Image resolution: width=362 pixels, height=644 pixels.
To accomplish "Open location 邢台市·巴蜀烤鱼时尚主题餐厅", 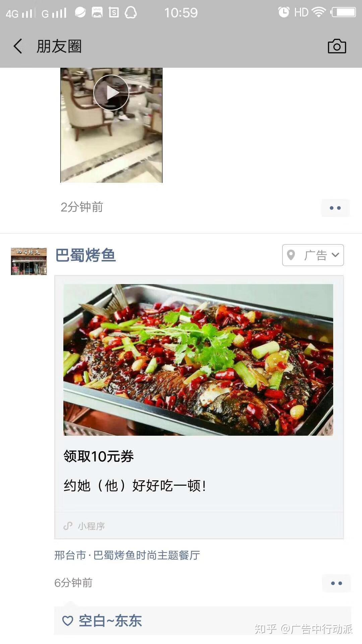I will (127, 555).
